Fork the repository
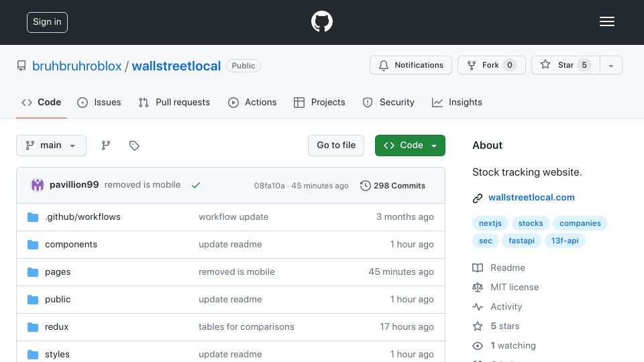The image size is (644, 362). (491, 65)
